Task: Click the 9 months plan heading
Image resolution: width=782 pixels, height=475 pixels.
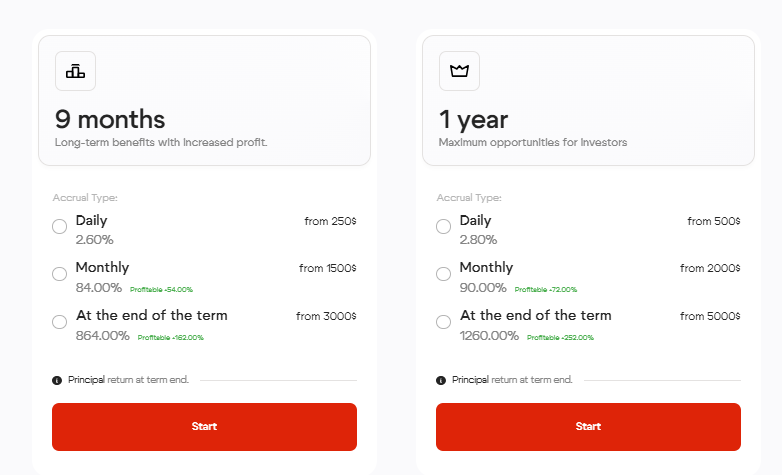Action: pyautogui.click(x=110, y=120)
